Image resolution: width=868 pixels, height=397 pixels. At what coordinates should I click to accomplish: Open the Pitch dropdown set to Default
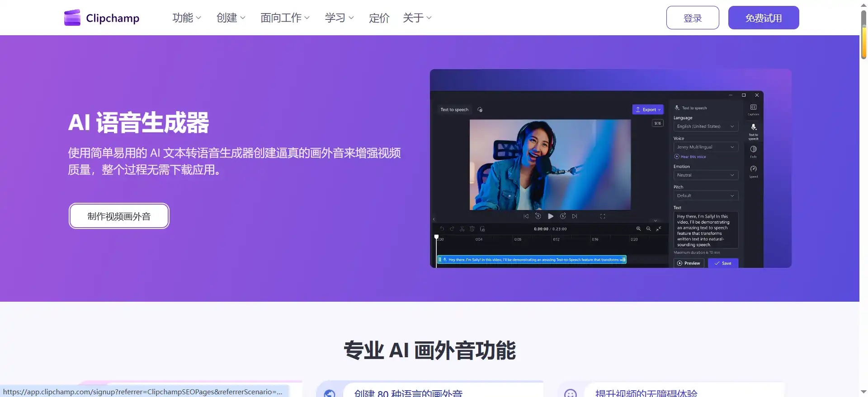pos(705,196)
